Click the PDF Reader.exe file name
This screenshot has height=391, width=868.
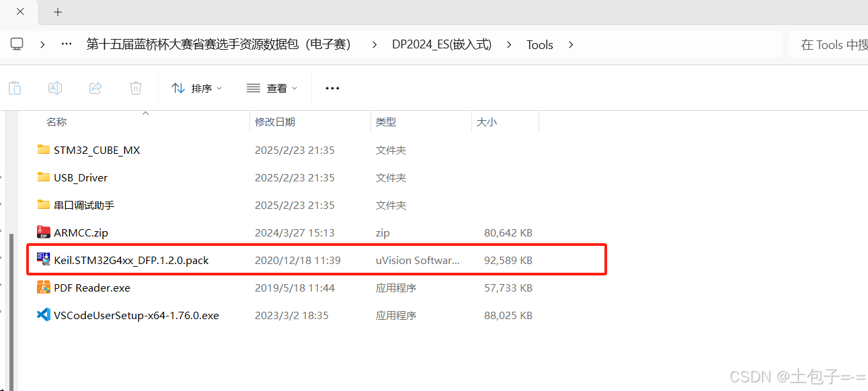click(x=92, y=288)
